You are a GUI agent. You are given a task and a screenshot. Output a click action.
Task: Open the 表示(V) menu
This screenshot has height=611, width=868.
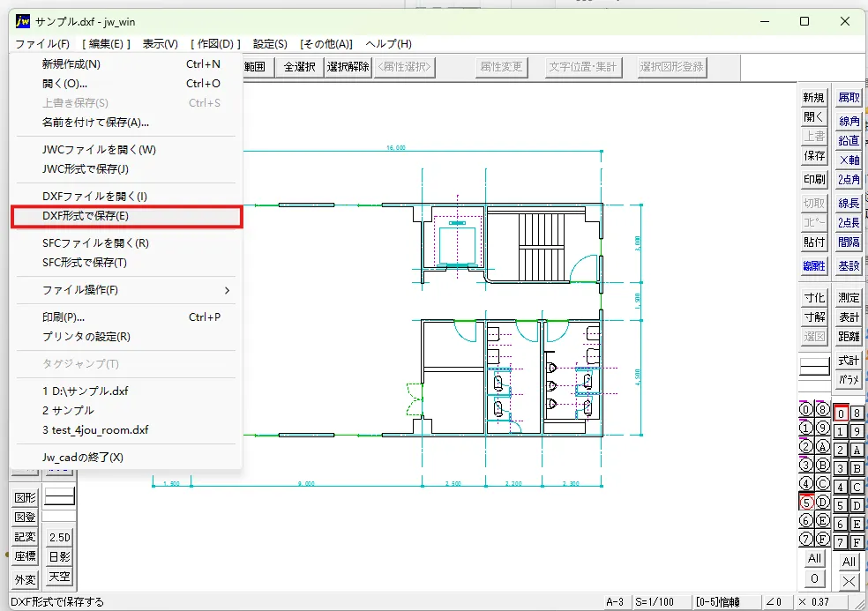coord(160,44)
